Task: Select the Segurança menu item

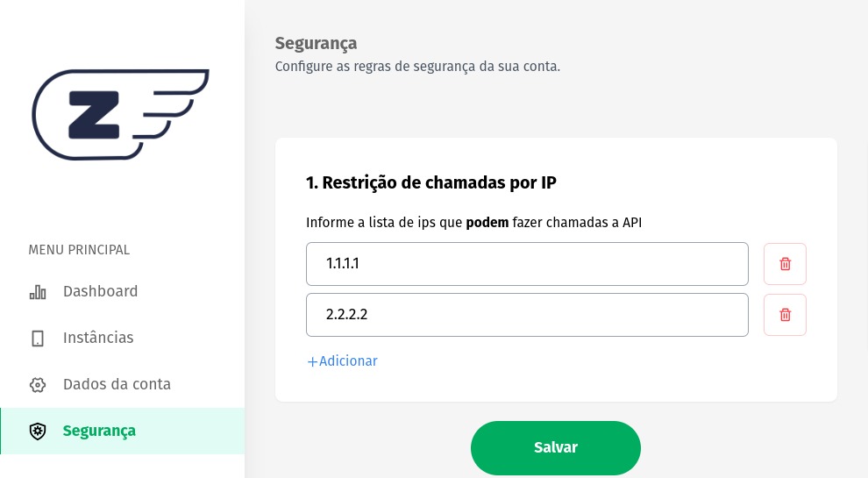Action: point(99,431)
